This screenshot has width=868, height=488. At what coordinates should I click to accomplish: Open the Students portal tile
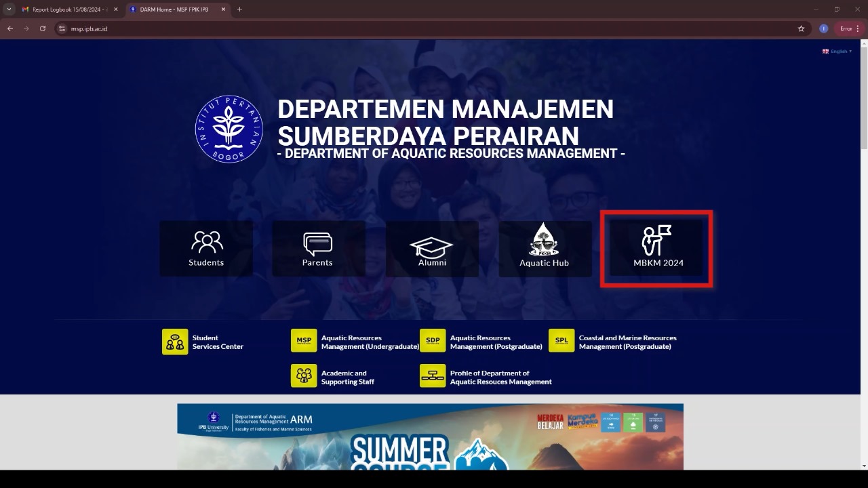coord(206,248)
